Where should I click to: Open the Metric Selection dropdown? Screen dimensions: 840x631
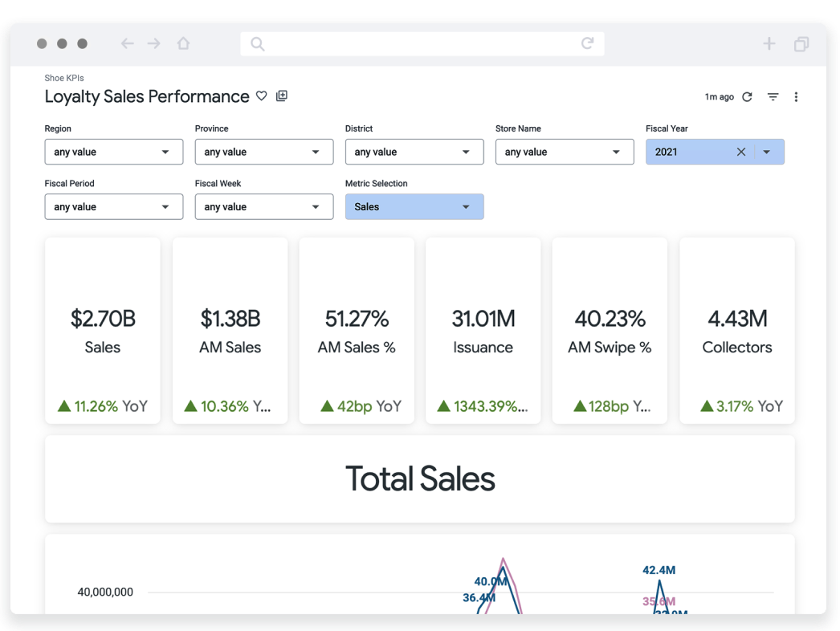414,207
